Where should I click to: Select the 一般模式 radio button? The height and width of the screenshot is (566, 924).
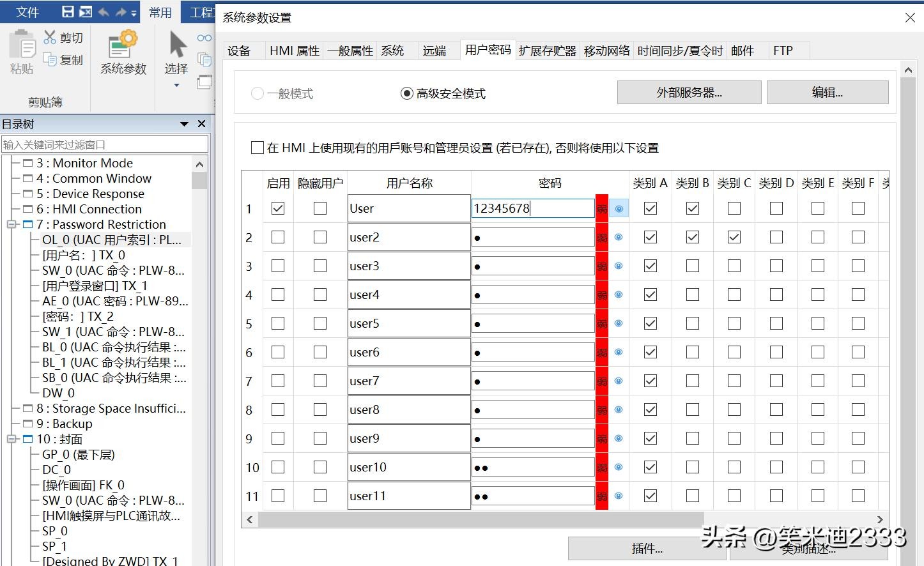click(258, 94)
